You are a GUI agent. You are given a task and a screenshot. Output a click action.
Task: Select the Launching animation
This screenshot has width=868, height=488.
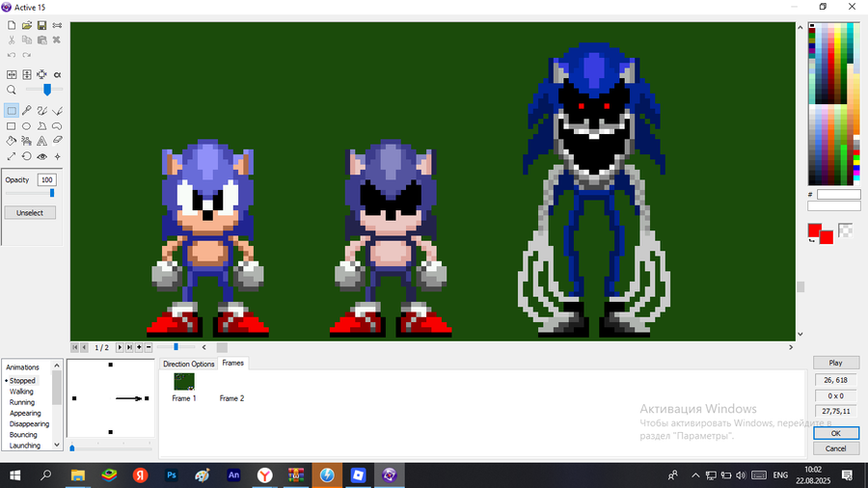click(24, 446)
